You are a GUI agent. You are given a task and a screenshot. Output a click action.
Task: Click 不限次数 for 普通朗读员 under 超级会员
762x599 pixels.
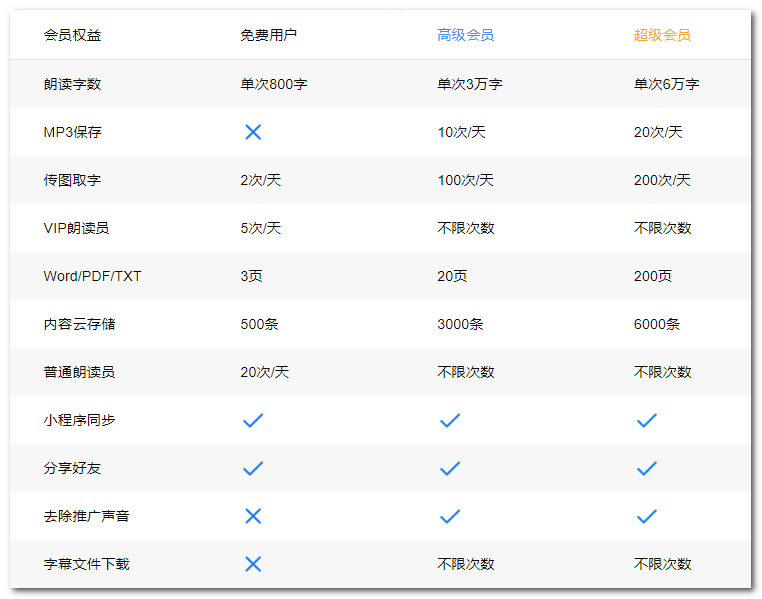pos(662,372)
